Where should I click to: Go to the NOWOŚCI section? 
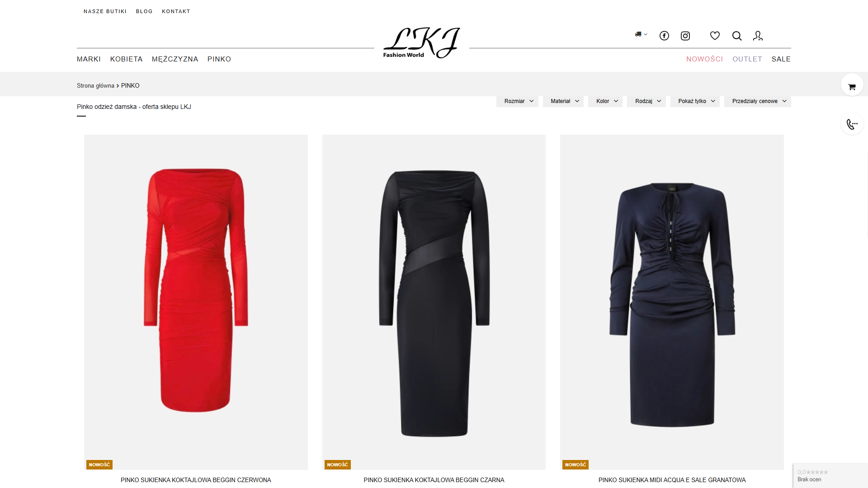(x=704, y=59)
